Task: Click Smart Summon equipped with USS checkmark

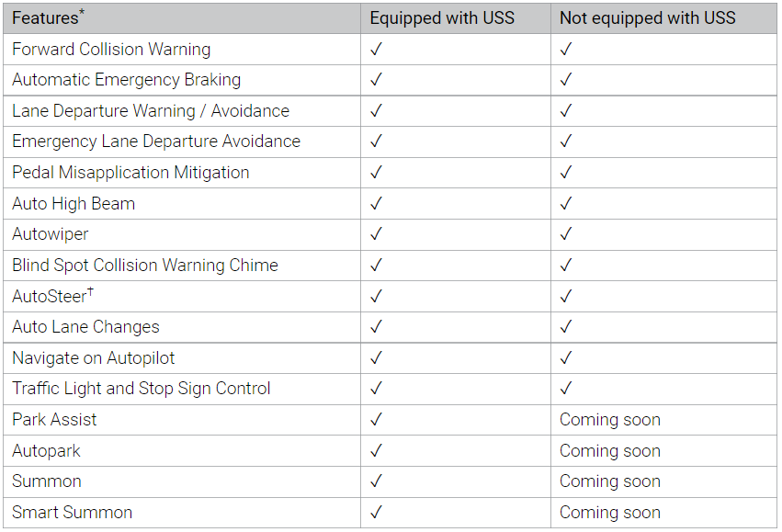Action: pyautogui.click(x=376, y=512)
